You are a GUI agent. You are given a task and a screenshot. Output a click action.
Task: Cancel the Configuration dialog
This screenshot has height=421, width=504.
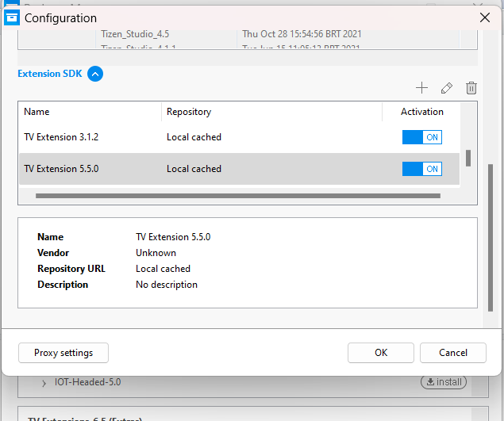(x=453, y=353)
